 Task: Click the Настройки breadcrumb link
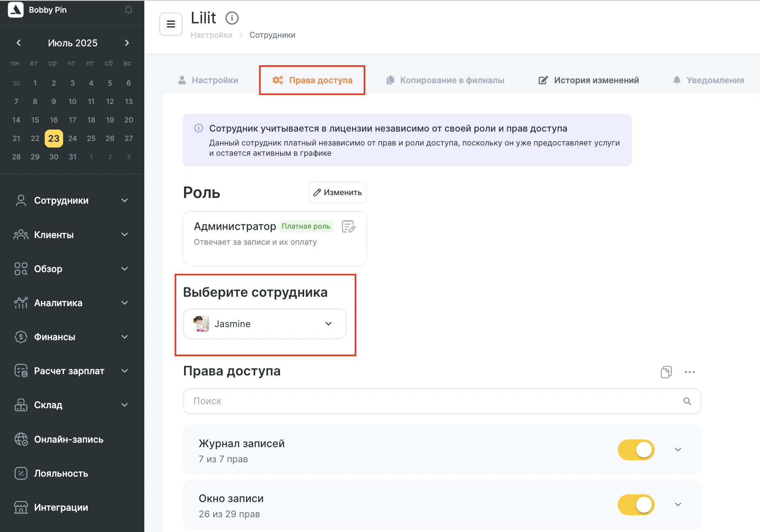[212, 35]
